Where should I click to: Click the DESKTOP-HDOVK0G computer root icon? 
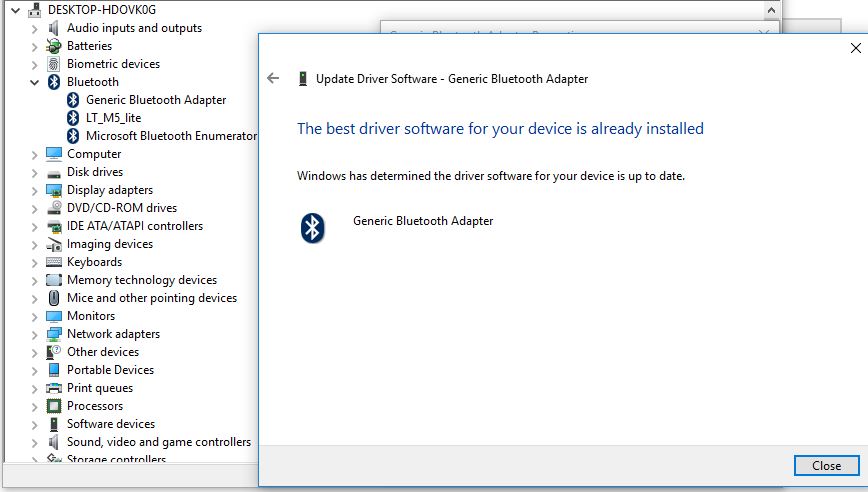coord(34,10)
